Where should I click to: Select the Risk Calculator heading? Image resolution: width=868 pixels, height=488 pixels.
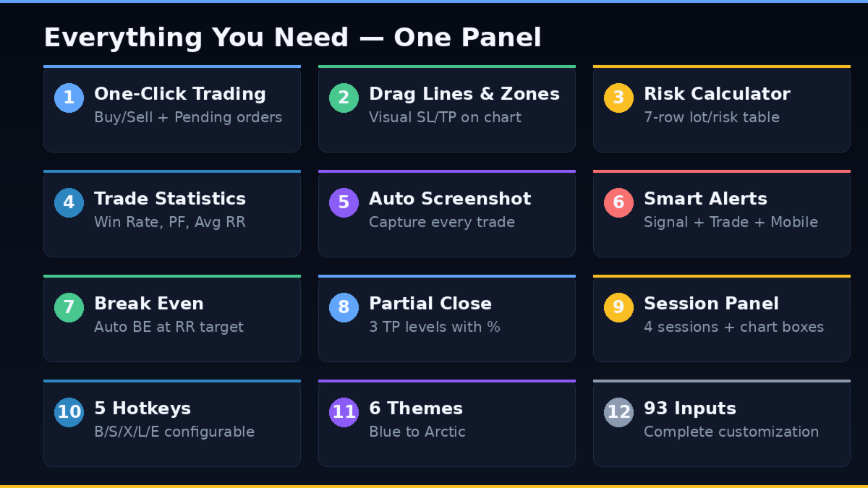click(x=717, y=94)
